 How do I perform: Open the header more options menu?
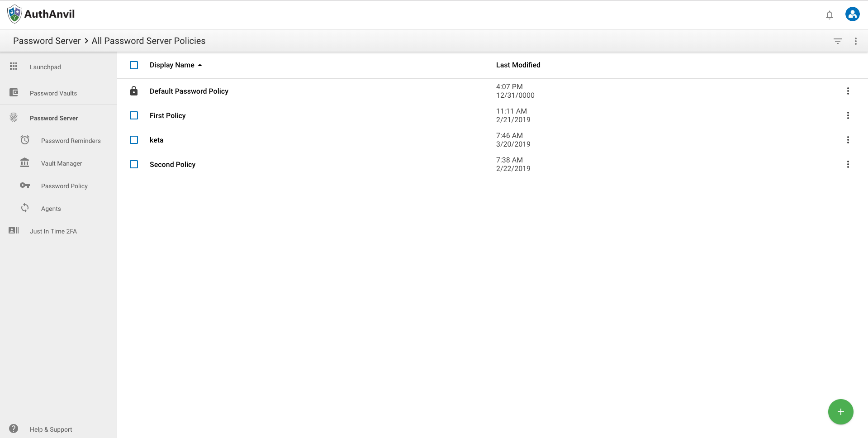click(x=855, y=41)
